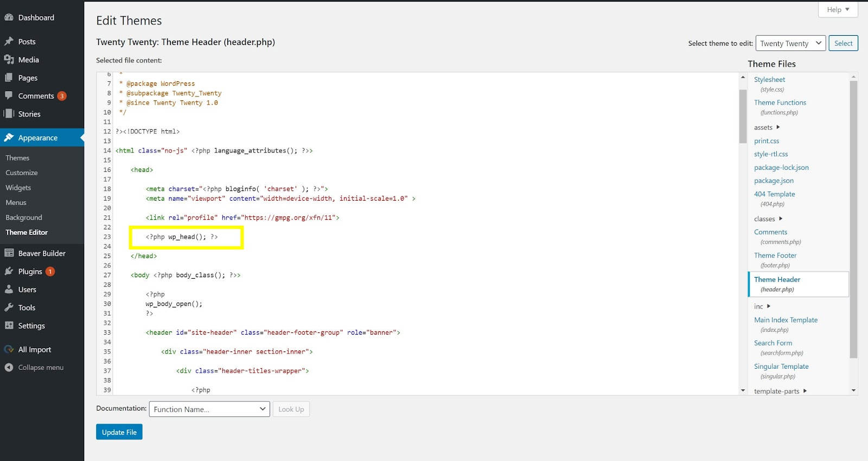
Task: Click the Comments speech bubble icon
Action: tap(9, 95)
